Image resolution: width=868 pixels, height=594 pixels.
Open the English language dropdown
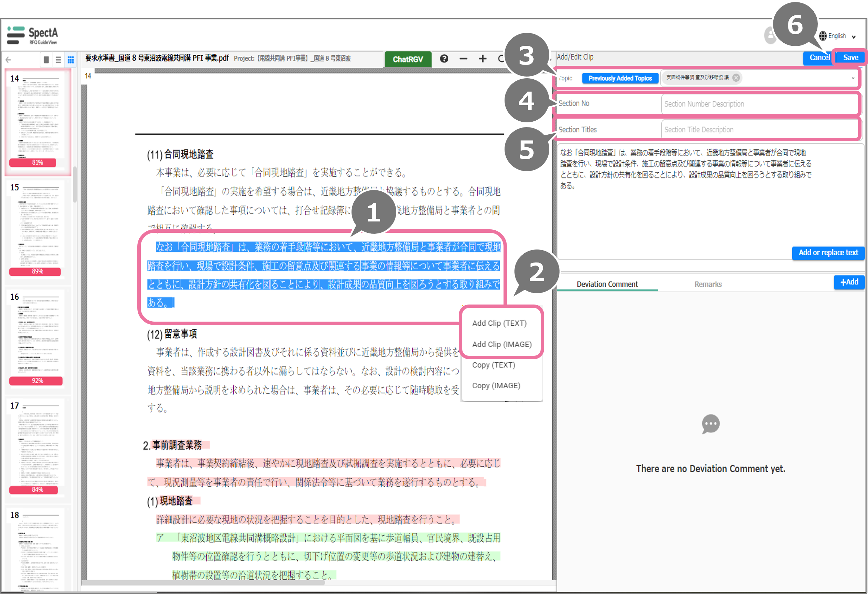tap(837, 36)
